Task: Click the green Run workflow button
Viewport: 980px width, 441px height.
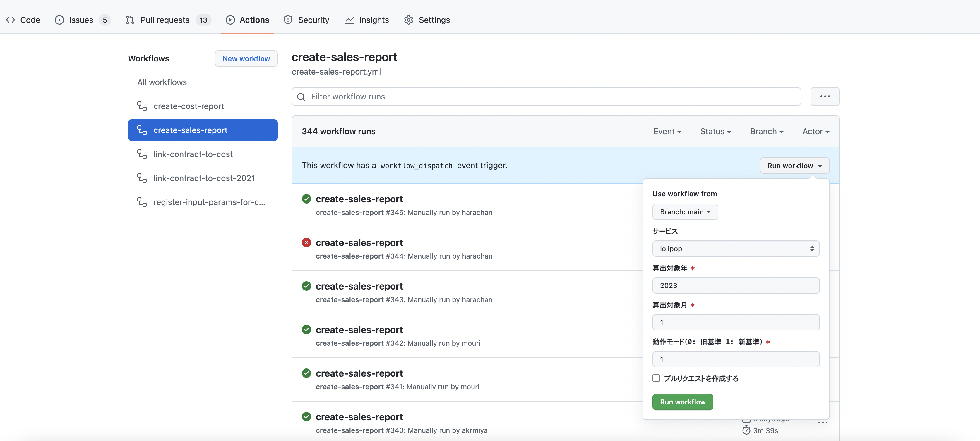Action: 683,402
